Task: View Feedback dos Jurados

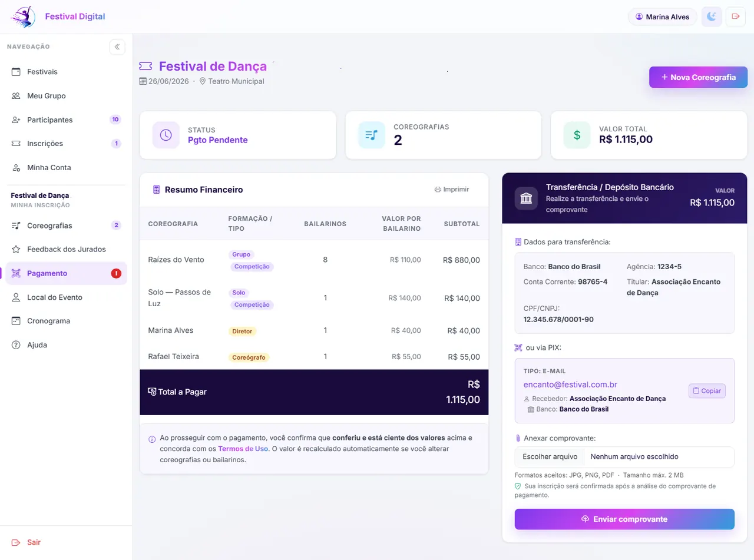Action: click(x=66, y=249)
